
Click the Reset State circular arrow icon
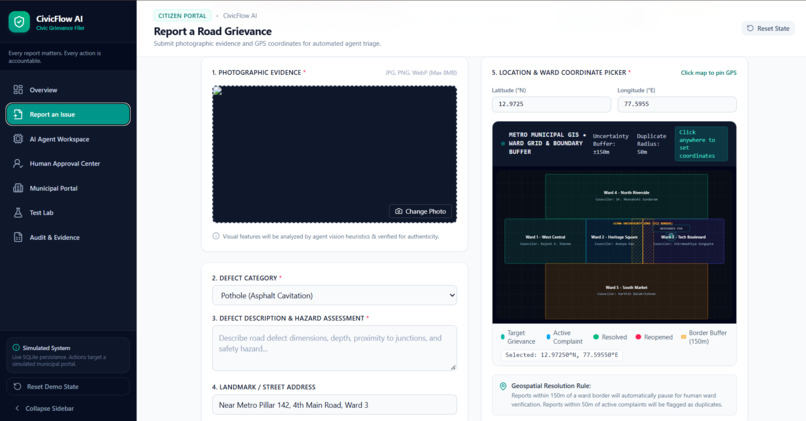pyautogui.click(x=750, y=28)
